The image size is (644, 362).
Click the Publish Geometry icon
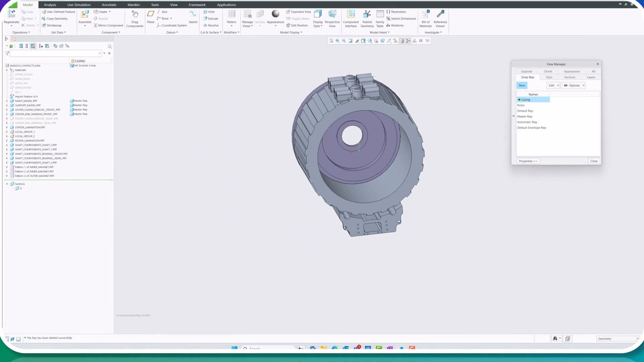[367, 14]
